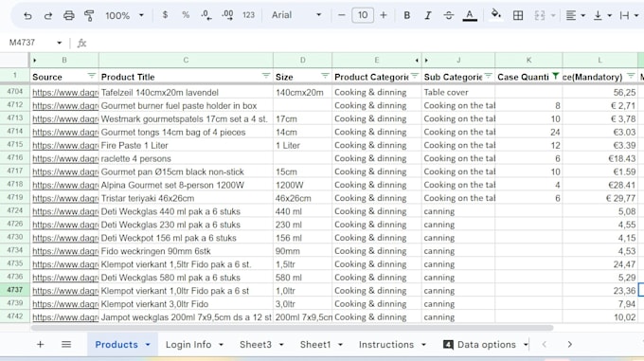644x361 pixels.
Task: Decrease decimal places
Action: (206, 15)
